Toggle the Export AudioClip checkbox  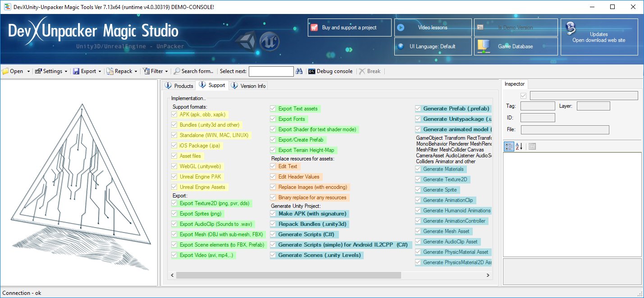(x=174, y=224)
